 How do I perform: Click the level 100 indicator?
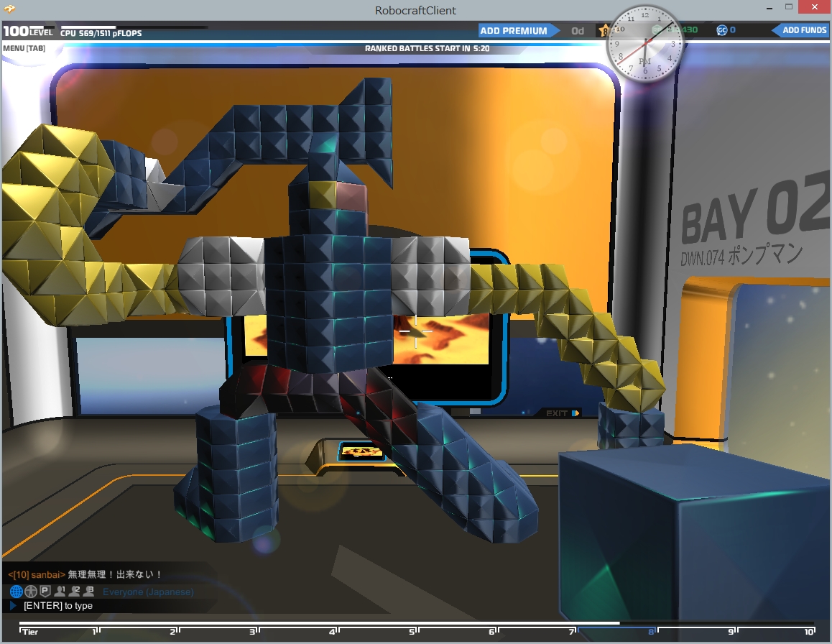[x=27, y=32]
